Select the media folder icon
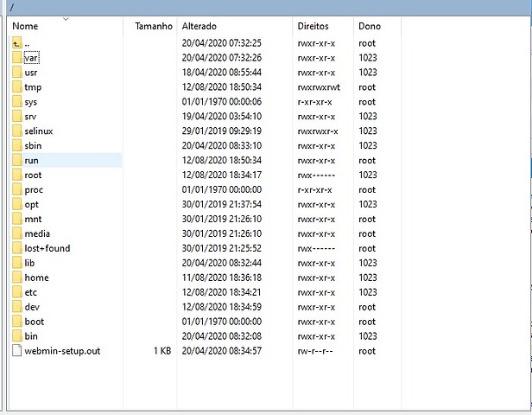The height and width of the screenshot is (415, 532). [x=16, y=233]
